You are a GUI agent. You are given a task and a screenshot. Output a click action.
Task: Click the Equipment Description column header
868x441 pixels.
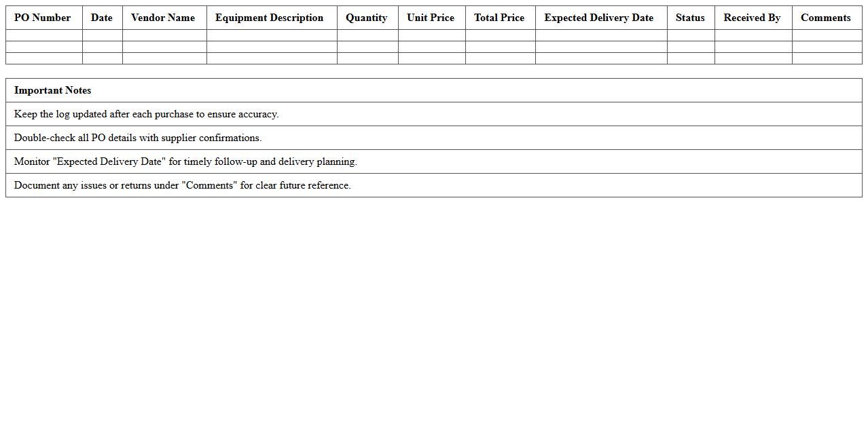(x=269, y=18)
